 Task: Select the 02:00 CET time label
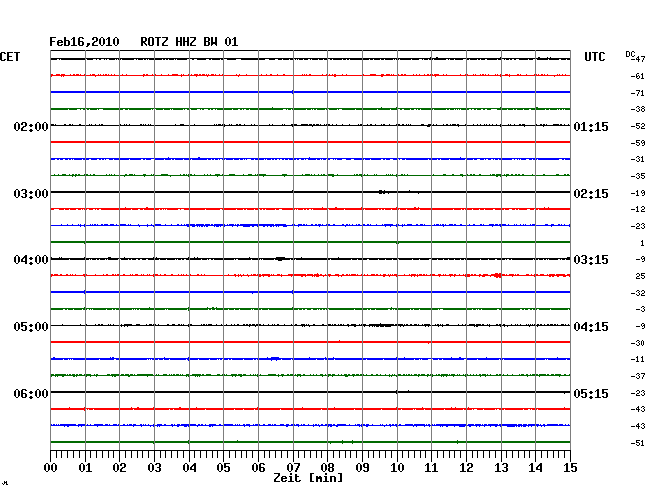click(x=31, y=126)
